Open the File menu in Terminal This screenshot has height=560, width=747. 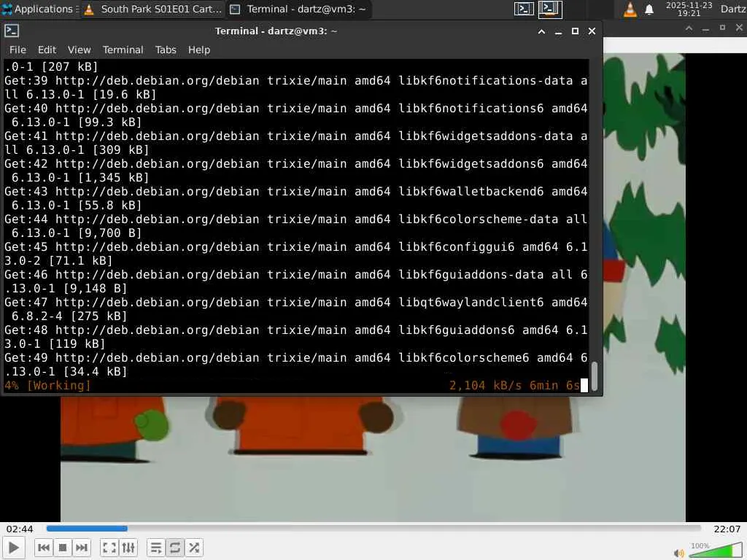pyautogui.click(x=18, y=50)
